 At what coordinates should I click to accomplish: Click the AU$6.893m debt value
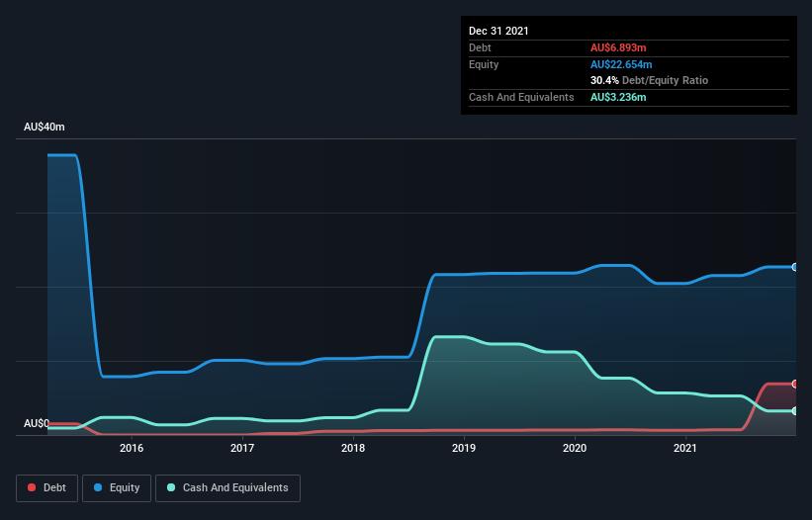(x=618, y=47)
